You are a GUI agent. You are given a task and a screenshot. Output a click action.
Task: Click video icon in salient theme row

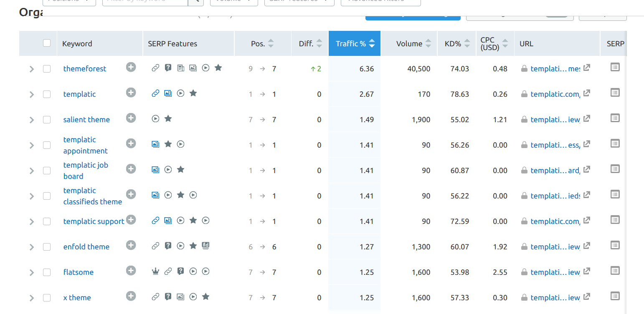click(x=155, y=119)
